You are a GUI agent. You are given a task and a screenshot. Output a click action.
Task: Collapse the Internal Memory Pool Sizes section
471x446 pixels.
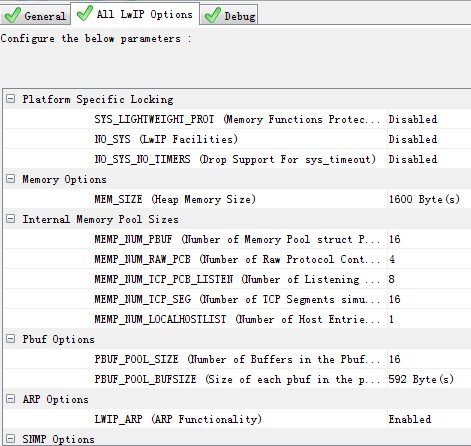11,219
